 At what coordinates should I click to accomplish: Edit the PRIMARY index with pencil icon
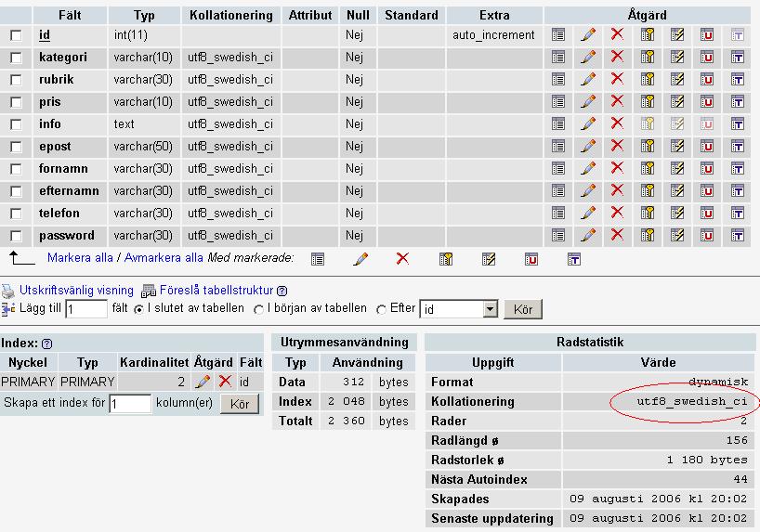pos(203,382)
